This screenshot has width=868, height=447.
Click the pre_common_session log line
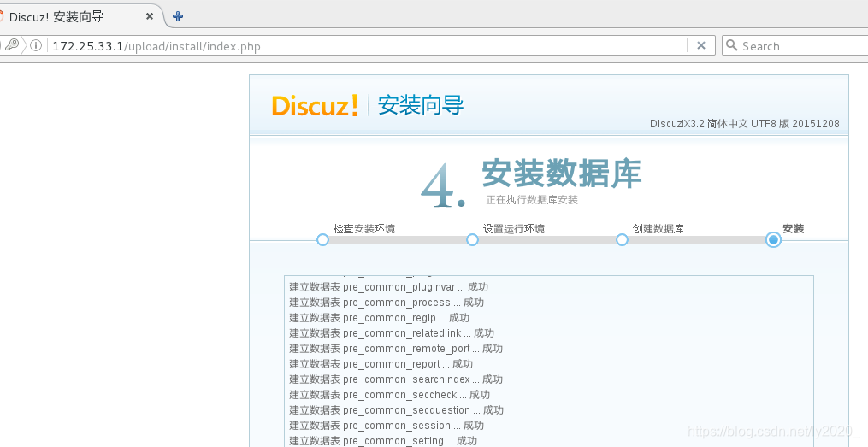(x=387, y=426)
